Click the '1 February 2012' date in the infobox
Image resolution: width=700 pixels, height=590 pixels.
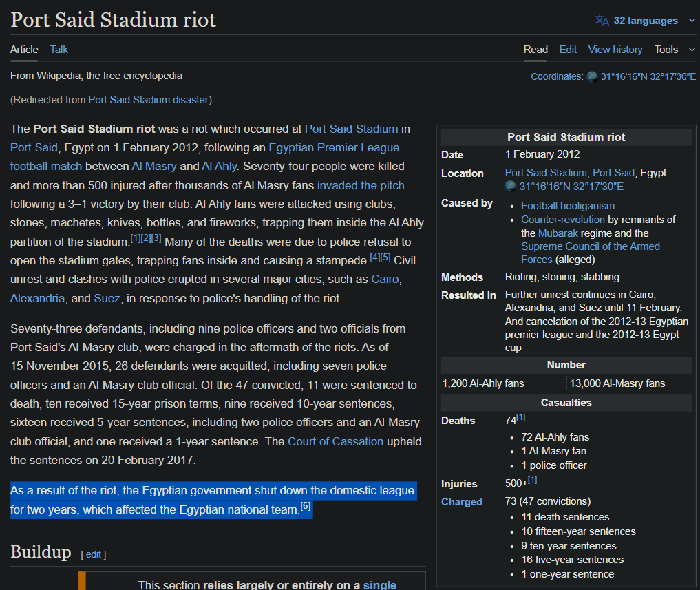tap(542, 154)
